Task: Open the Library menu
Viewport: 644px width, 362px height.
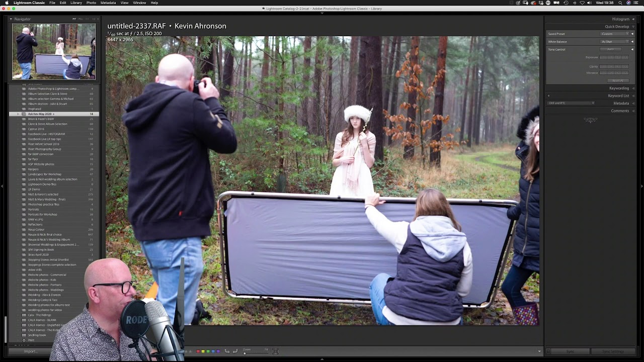Action: (76, 3)
